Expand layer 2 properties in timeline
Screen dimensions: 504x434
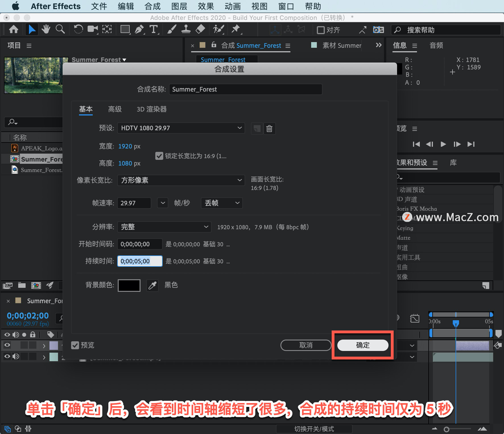tap(44, 357)
